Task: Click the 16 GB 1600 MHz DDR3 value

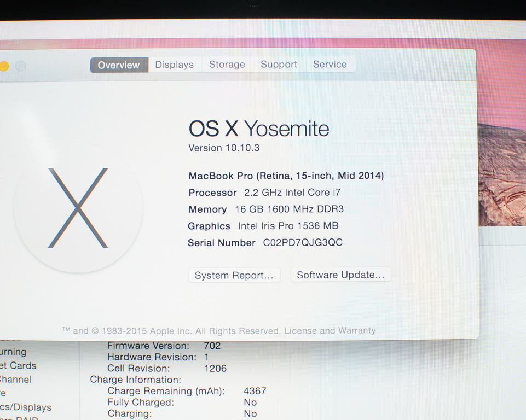Action: point(289,209)
